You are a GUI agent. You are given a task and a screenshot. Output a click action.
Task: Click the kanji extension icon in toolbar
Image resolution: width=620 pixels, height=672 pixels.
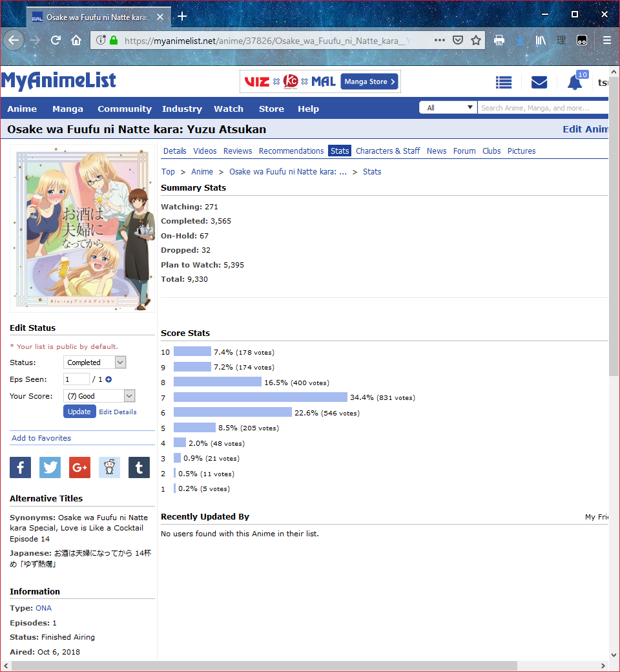pos(561,40)
